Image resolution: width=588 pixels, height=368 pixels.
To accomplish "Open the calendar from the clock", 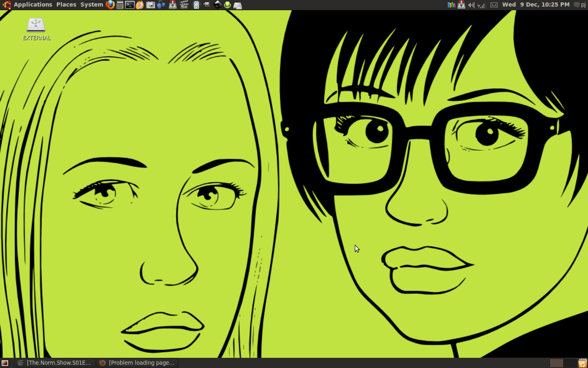I will [x=536, y=5].
